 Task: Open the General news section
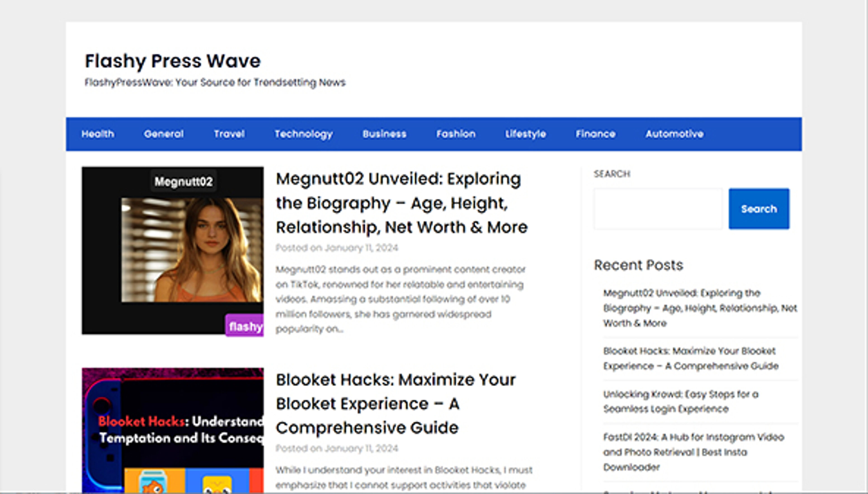point(164,134)
